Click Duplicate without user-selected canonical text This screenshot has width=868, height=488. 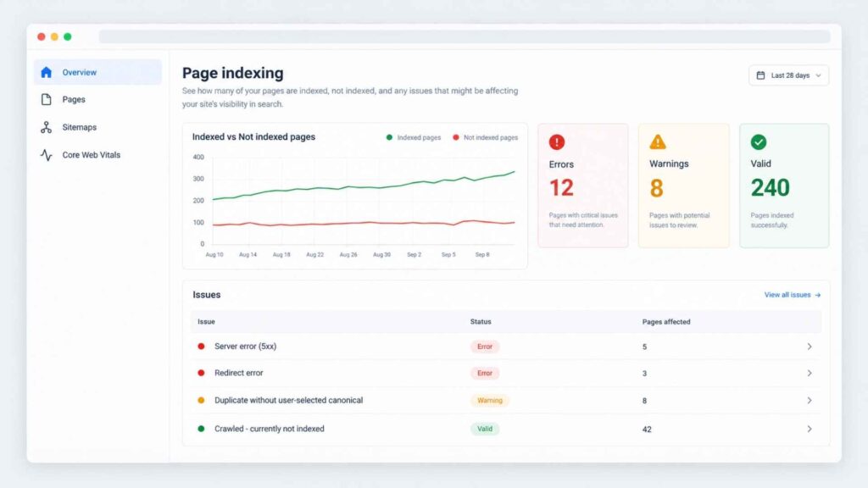tap(288, 400)
